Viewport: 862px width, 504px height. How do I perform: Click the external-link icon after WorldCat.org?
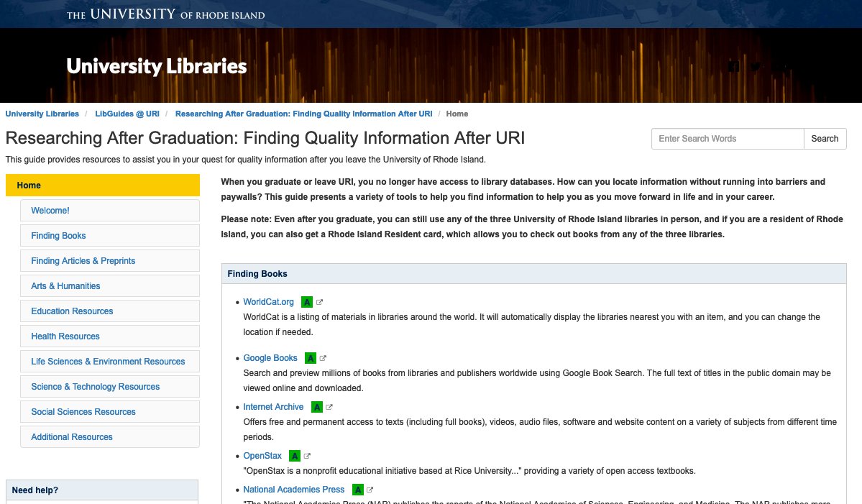pyautogui.click(x=319, y=302)
